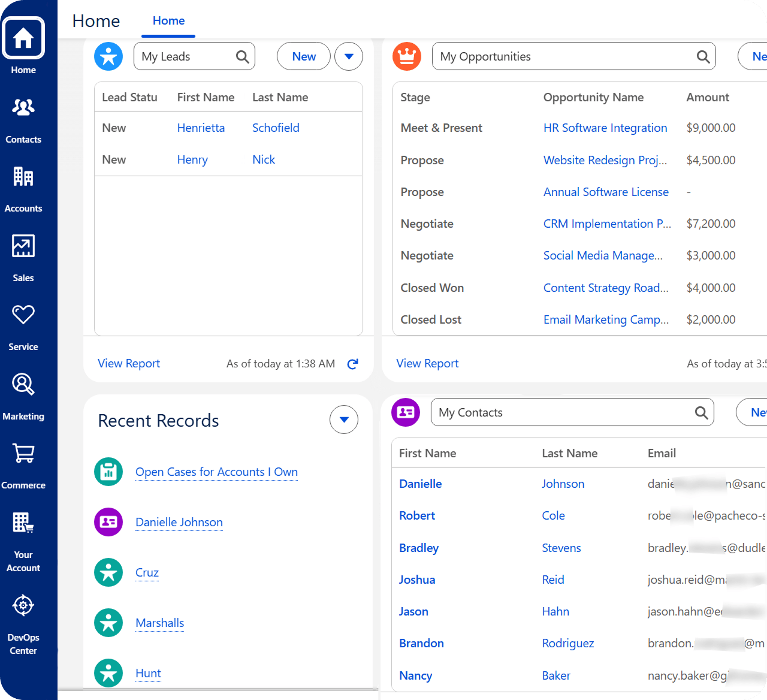
Task: Click $9,000.00 amount cell
Action: point(711,128)
